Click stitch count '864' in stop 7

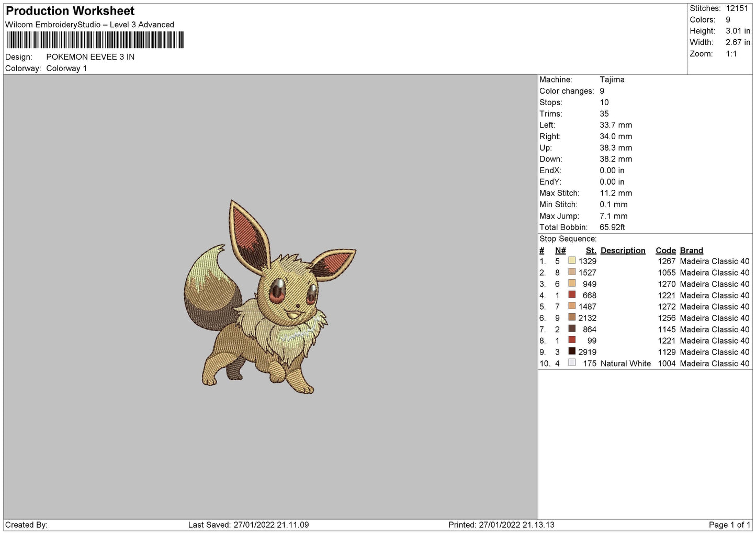tap(590, 330)
